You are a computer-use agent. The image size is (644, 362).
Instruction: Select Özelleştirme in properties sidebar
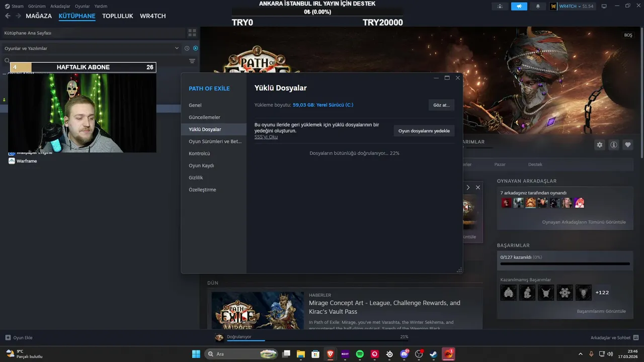point(214,190)
